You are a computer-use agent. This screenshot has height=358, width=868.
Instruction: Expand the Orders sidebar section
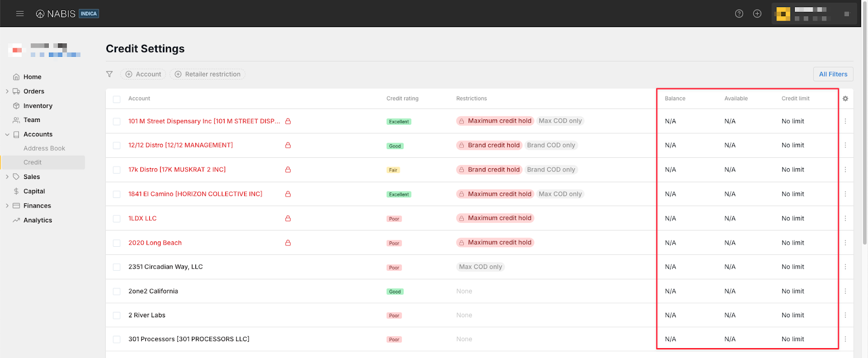(x=7, y=92)
